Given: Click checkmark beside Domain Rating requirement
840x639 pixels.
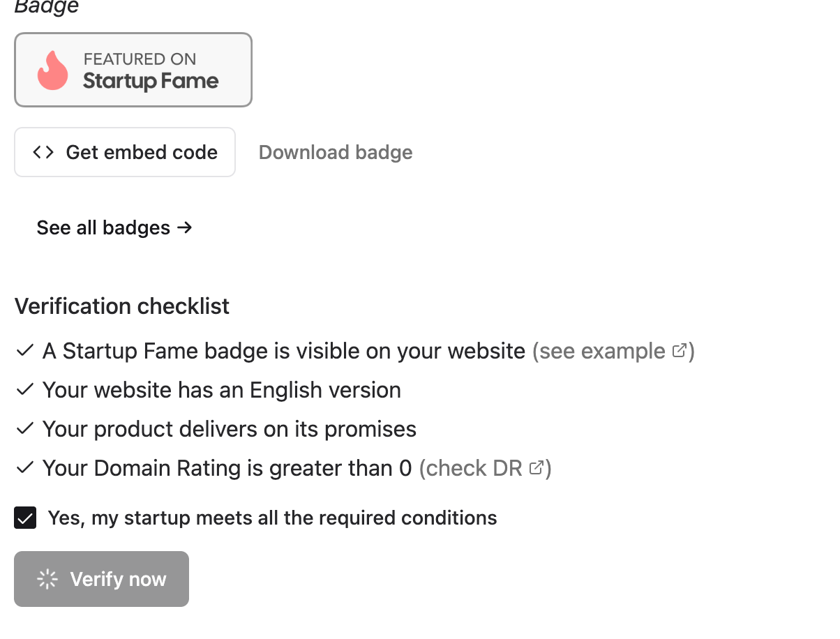Looking at the screenshot, I should click(25, 467).
